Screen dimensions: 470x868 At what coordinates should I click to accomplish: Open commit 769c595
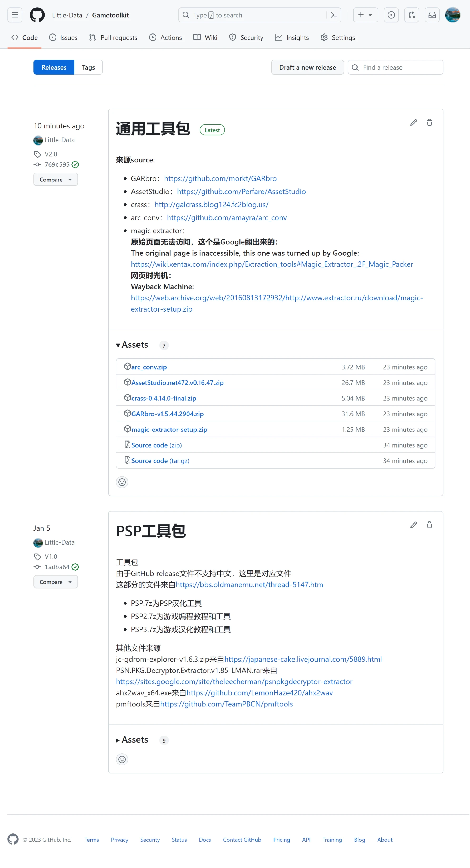coord(57,164)
